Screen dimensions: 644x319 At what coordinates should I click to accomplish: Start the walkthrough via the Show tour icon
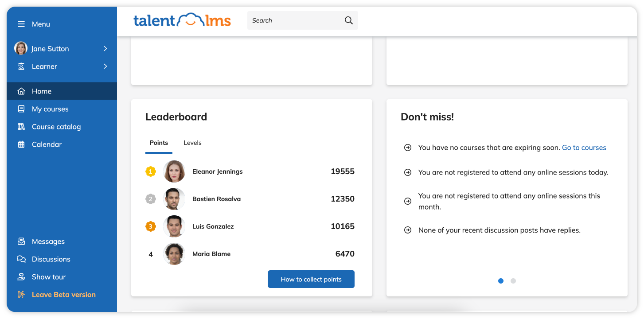coord(21,276)
